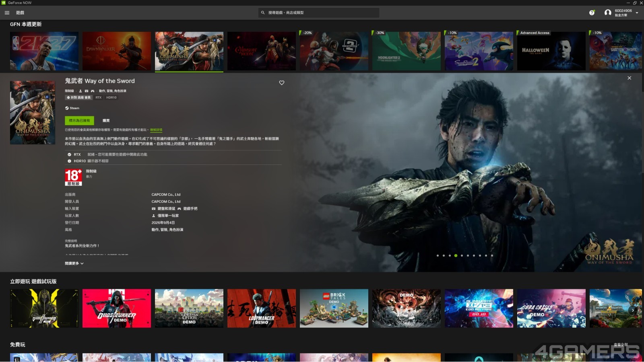
Task: Select the Steam store option
Action: coord(72,108)
